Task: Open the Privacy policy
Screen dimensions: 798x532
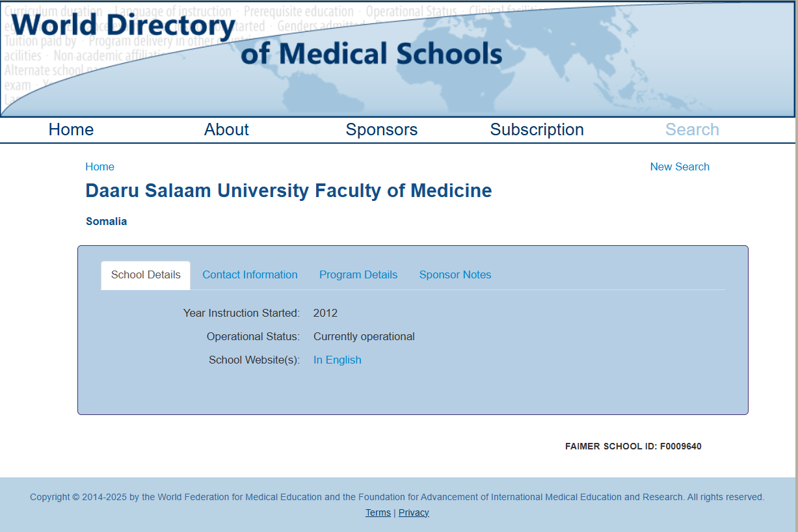Action: (x=414, y=512)
